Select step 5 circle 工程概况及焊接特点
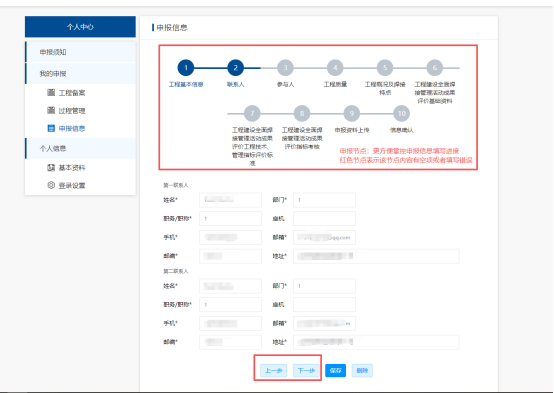The image size is (554, 393). point(385,68)
